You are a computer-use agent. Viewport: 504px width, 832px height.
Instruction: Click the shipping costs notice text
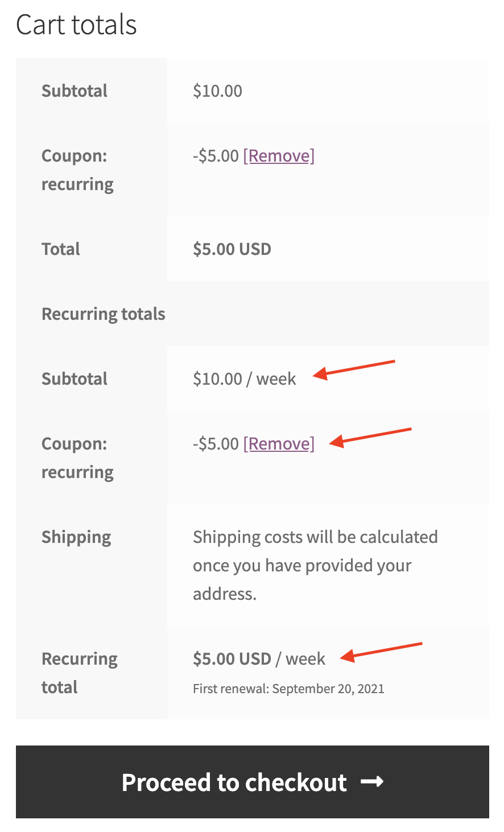pos(315,565)
